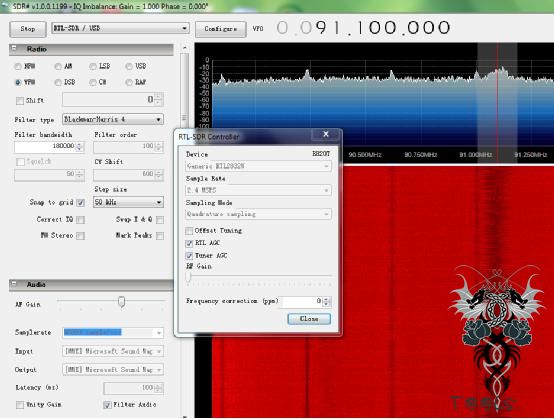Open the audio Input device dropdown

(113, 351)
